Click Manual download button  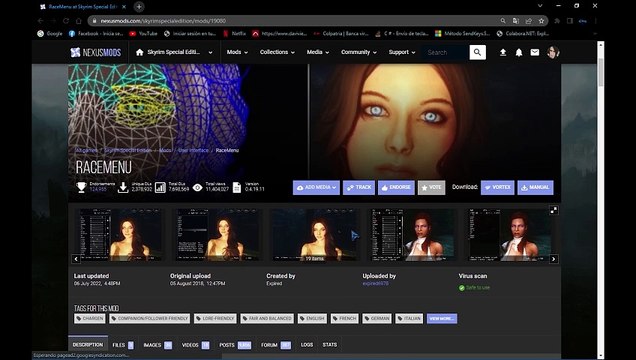[535, 188]
